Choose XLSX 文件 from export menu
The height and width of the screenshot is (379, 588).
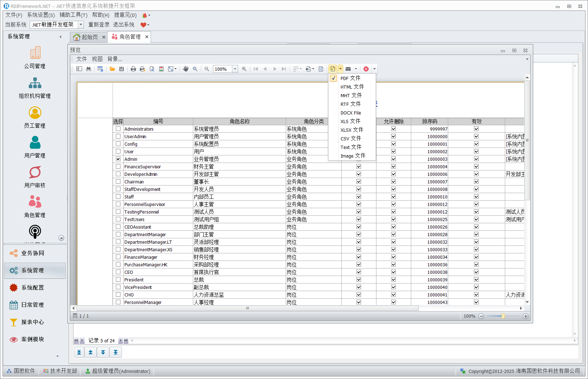pyautogui.click(x=351, y=130)
